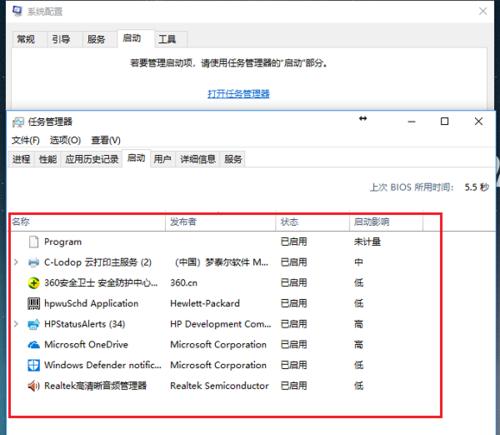
Task: Click the HPStatusAlerts printer icon
Action: [34, 324]
